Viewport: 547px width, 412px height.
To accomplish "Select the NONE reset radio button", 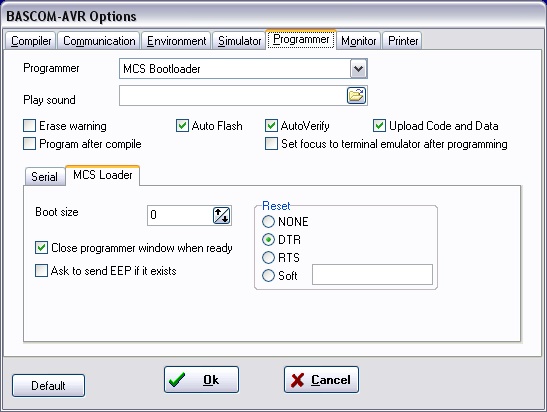I will click(x=268, y=222).
